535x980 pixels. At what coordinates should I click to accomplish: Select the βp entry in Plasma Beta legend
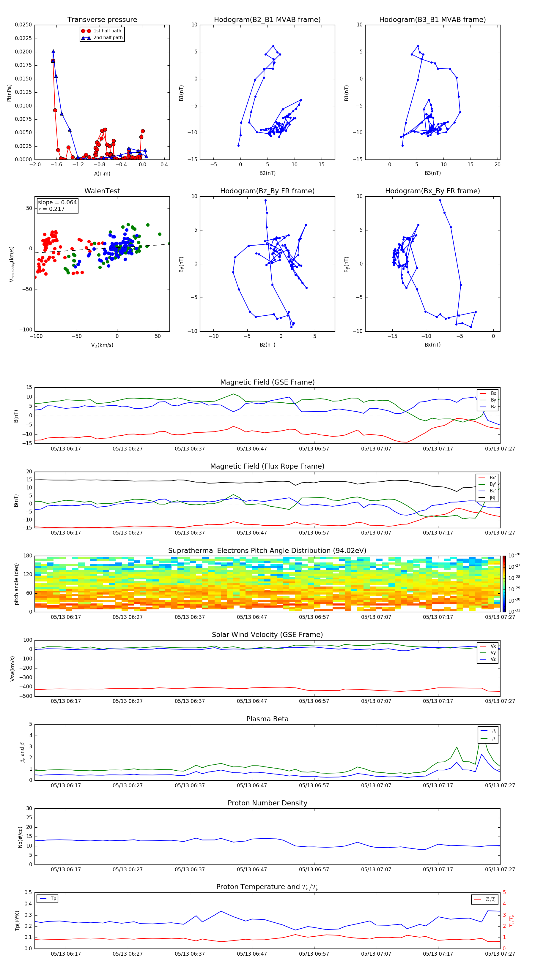click(x=489, y=731)
